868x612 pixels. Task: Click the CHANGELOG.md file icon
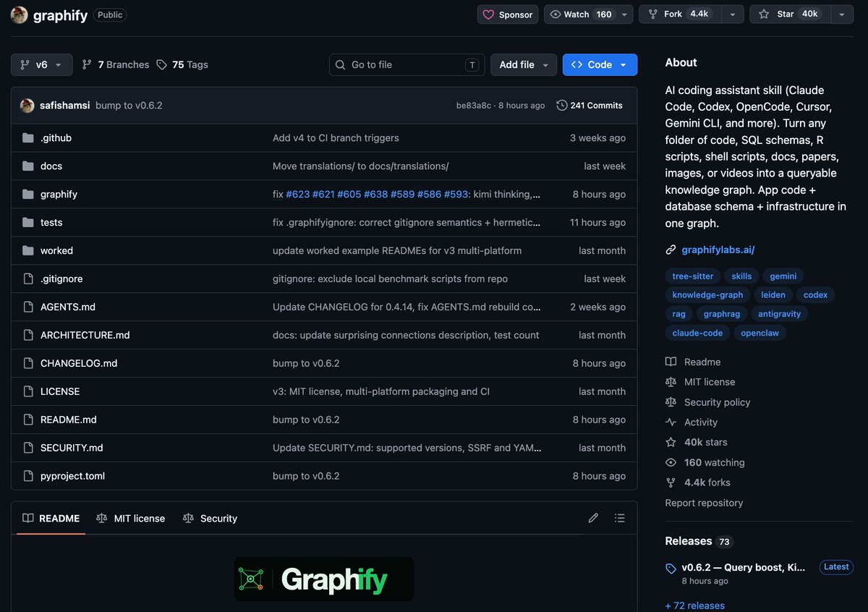click(28, 364)
